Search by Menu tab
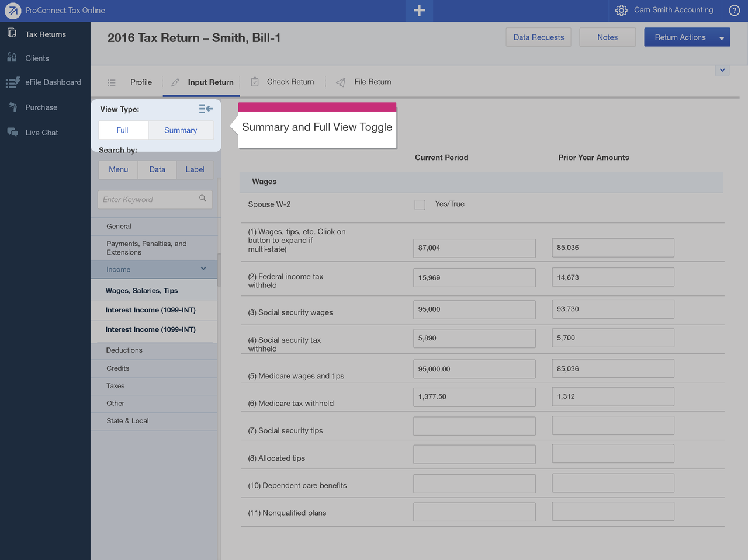This screenshot has width=748, height=560. tap(118, 169)
